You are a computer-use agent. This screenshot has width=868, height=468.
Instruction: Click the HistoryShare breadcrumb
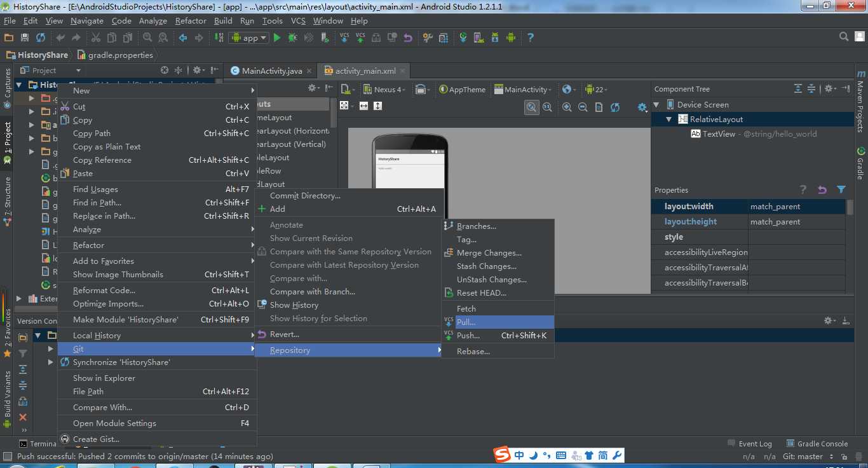pyautogui.click(x=37, y=55)
